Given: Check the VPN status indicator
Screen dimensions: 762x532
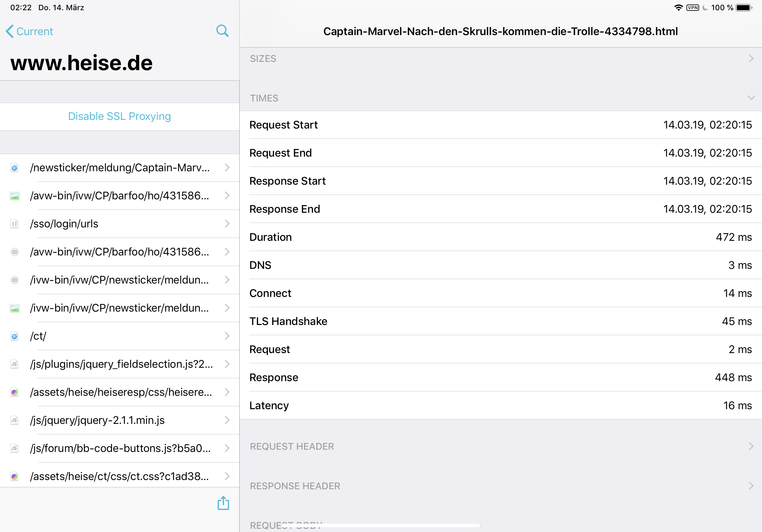Looking at the screenshot, I should pos(692,8).
